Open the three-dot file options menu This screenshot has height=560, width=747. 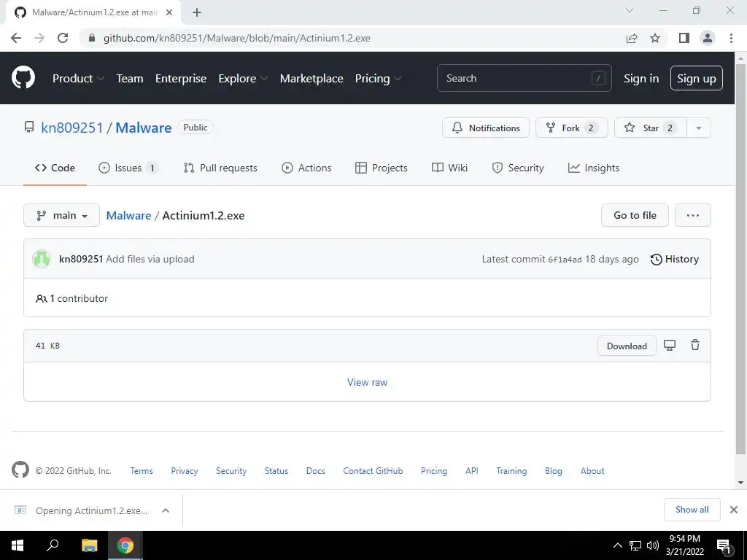coord(693,215)
